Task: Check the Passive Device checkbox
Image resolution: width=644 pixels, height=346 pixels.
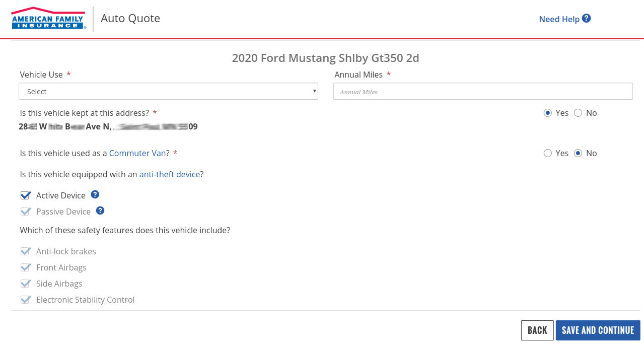Action: pos(25,211)
